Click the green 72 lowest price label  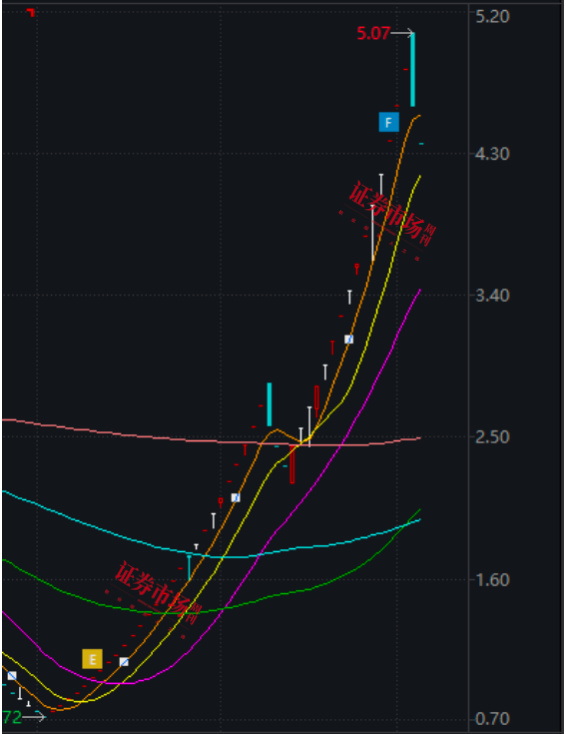tap(11, 717)
